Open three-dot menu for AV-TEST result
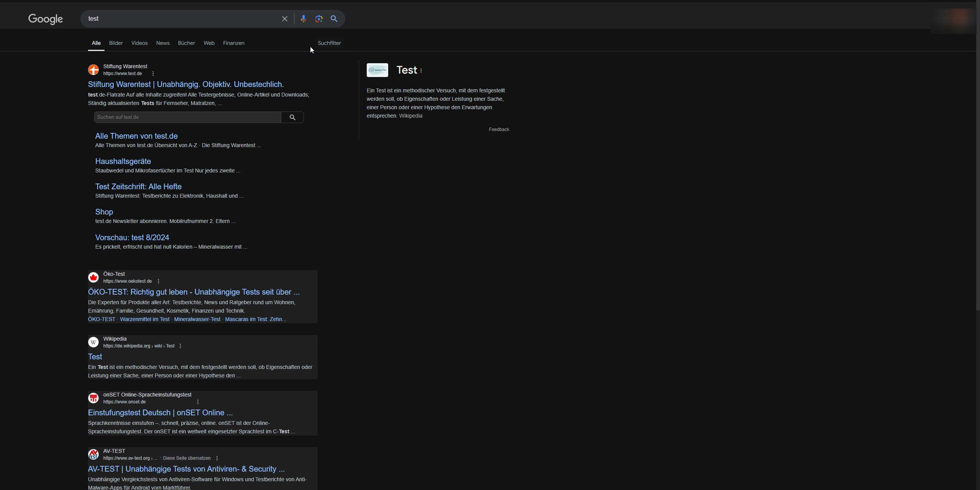Screen dimensions: 980x490 217,458
